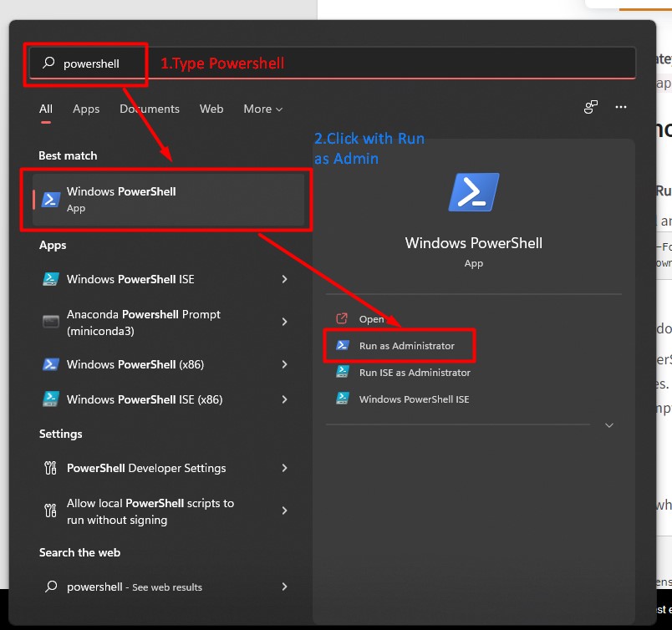Viewport: 672px width, 630px height.
Task: Expand Allow local PowerShell scripts arrow
Action: tap(284, 511)
